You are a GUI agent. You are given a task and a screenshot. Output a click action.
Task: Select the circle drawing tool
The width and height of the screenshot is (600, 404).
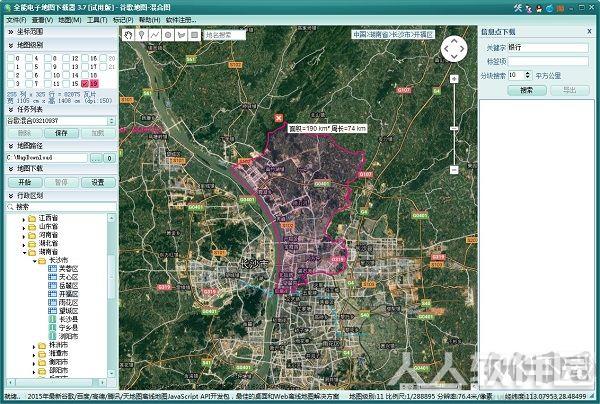(x=168, y=35)
